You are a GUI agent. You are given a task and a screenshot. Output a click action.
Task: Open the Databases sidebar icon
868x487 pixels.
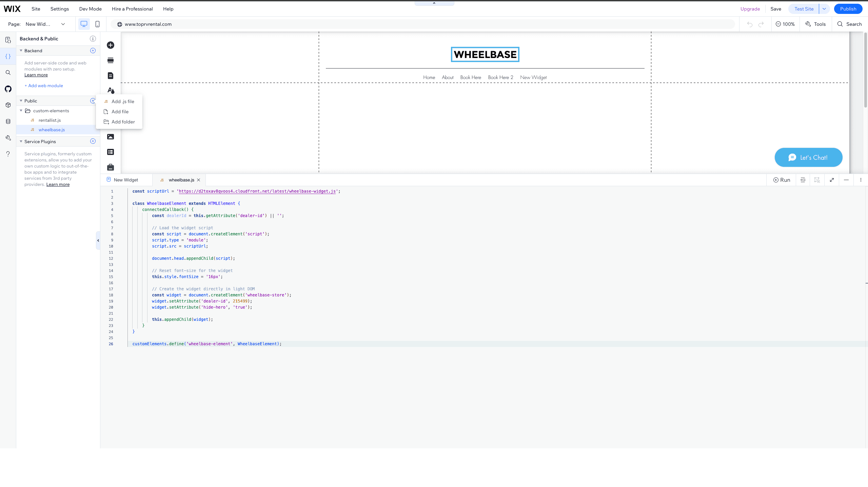pos(8,121)
